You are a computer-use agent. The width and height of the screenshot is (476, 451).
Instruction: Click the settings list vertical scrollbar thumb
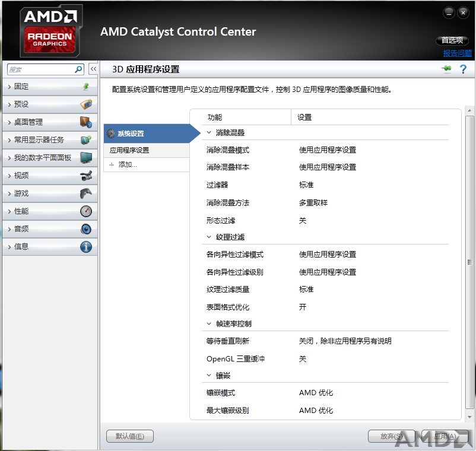[x=469, y=262]
